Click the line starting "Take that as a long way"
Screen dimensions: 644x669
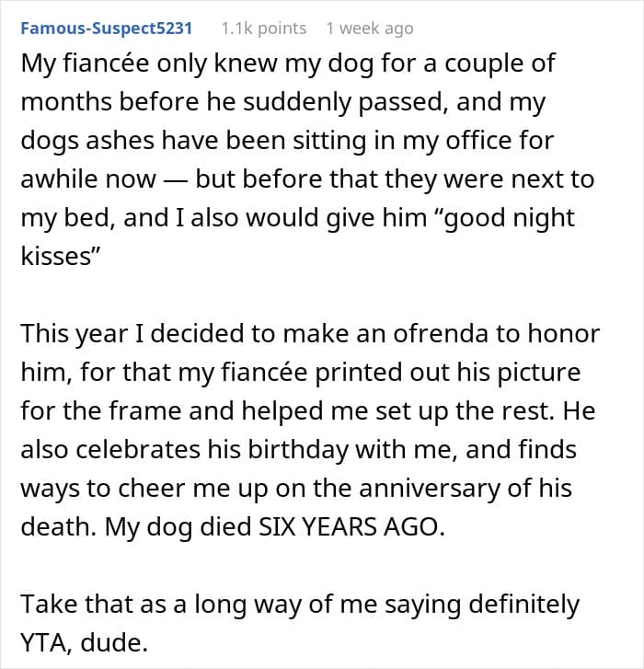[x=300, y=605]
